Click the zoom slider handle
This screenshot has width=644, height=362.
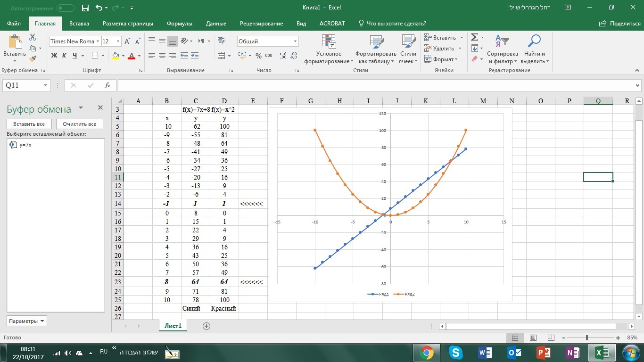pyautogui.click(x=587, y=337)
